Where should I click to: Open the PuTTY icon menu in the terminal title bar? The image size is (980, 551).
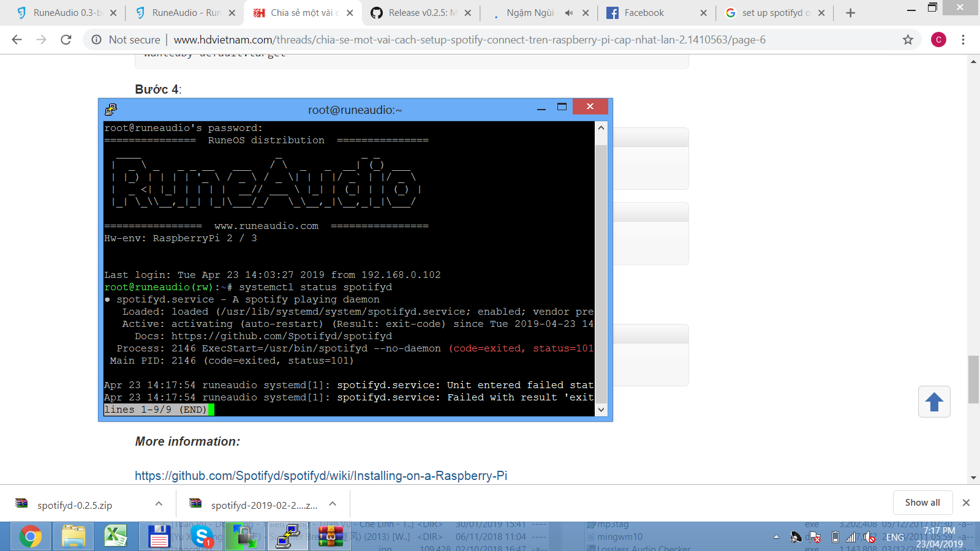111,110
